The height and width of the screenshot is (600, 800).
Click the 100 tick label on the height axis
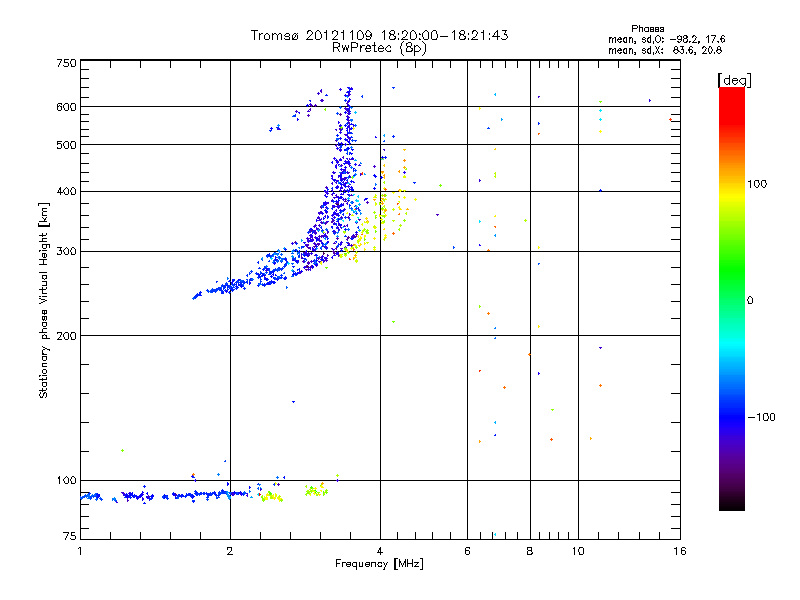(66, 480)
